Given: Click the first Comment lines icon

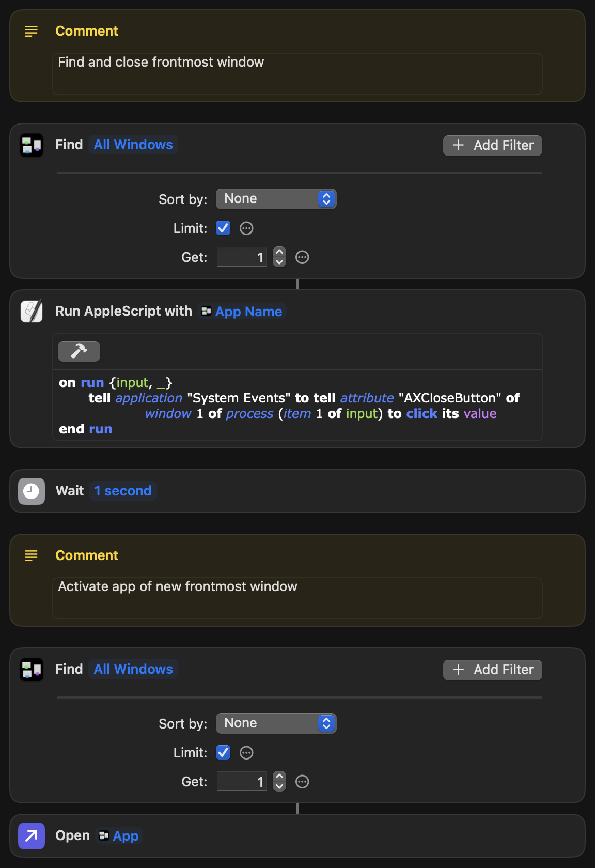Looking at the screenshot, I should (x=32, y=31).
